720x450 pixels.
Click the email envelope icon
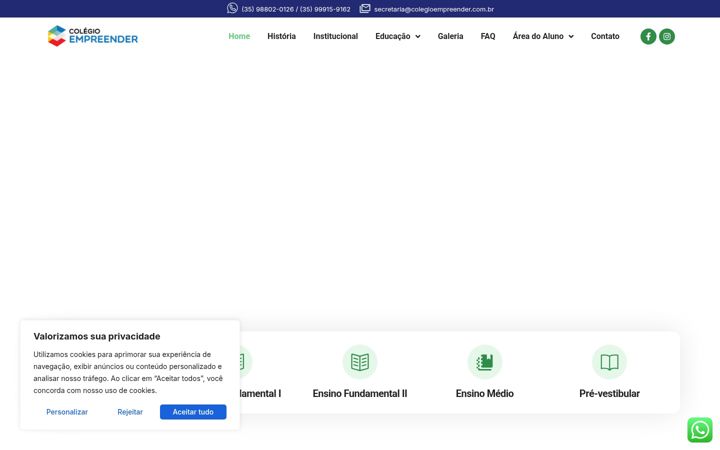tap(365, 8)
